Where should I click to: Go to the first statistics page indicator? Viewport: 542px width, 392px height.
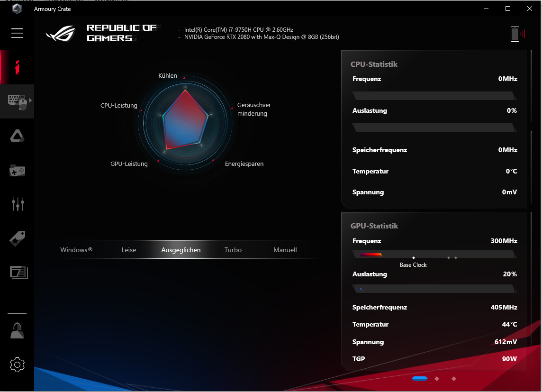pos(420,379)
